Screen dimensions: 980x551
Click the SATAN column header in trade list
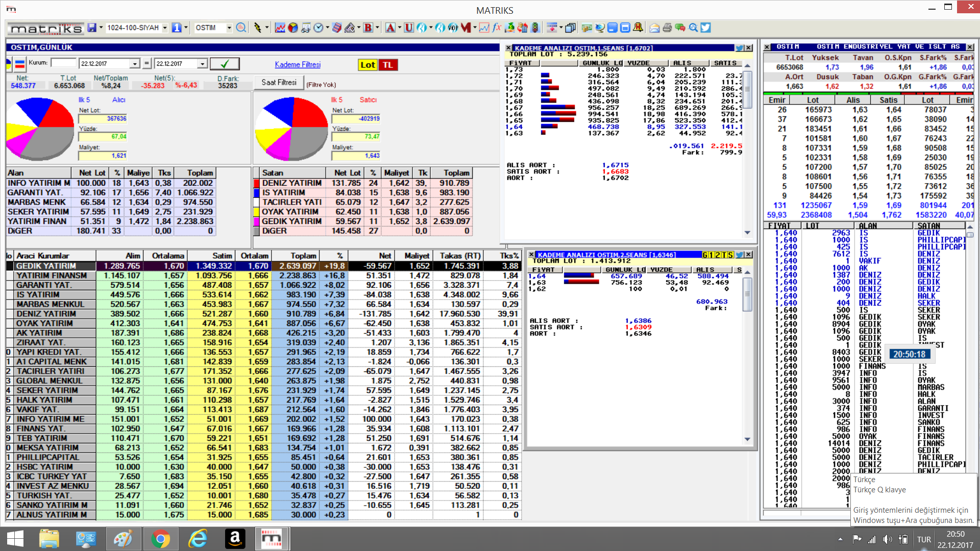coord(939,226)
